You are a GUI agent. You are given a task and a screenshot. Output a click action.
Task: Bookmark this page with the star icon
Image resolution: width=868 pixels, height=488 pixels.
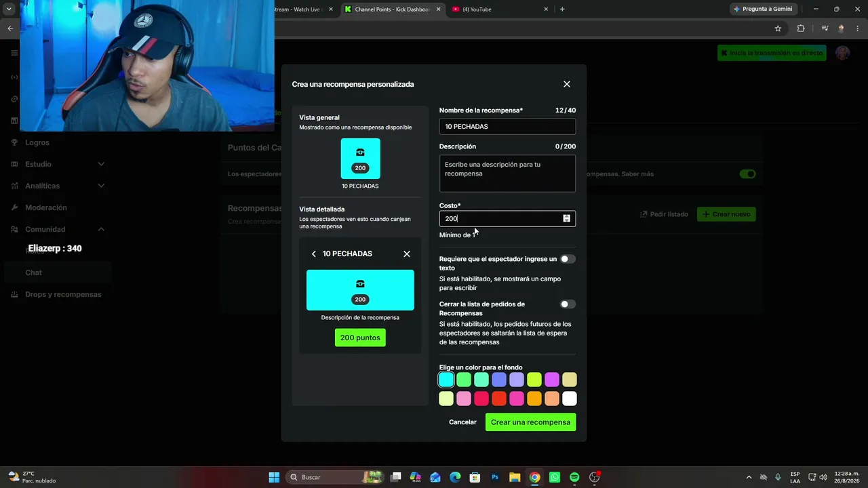click(778, 28)
